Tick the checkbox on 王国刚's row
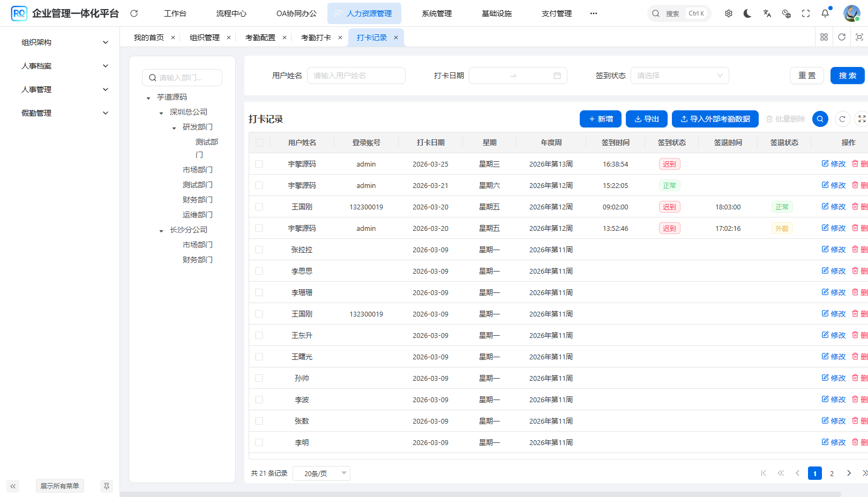The width and height of the screenshot is (868, 497). click(x=259, y=206)
